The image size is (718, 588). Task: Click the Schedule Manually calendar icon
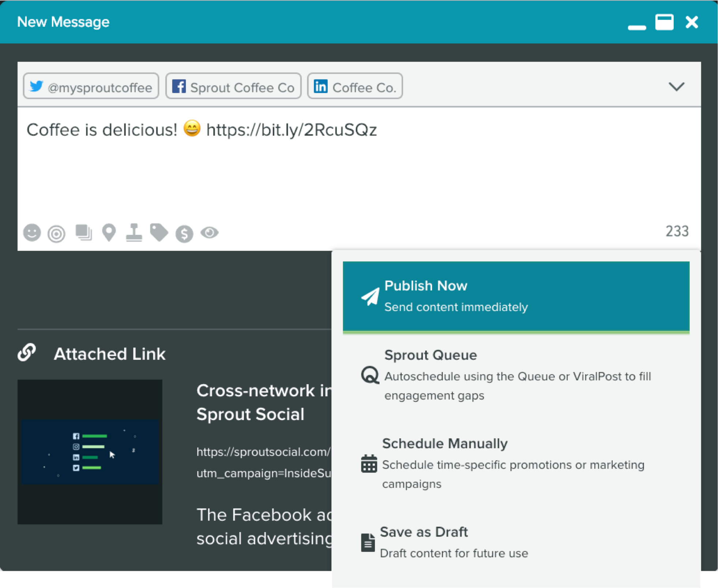click(x=369, y=464)
